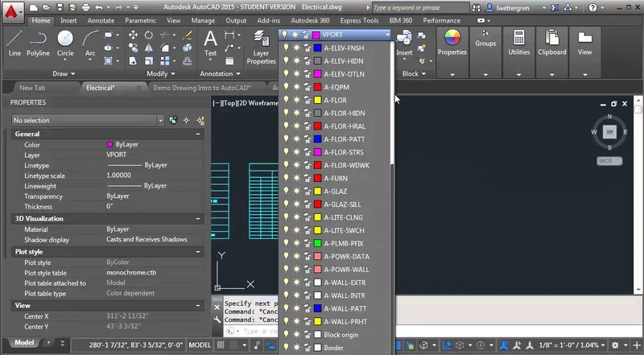Click the keyword search input field

tap(419, 7)
